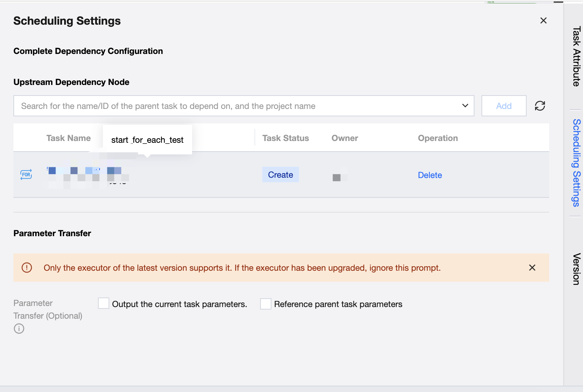Enable Output the current task parameters

(x=104, y=304)
